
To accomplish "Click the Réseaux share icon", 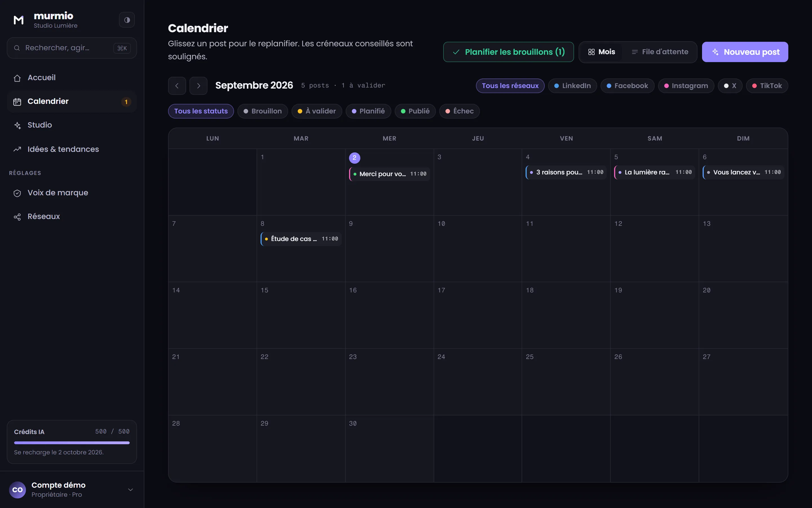I will [x=17, y=217].
